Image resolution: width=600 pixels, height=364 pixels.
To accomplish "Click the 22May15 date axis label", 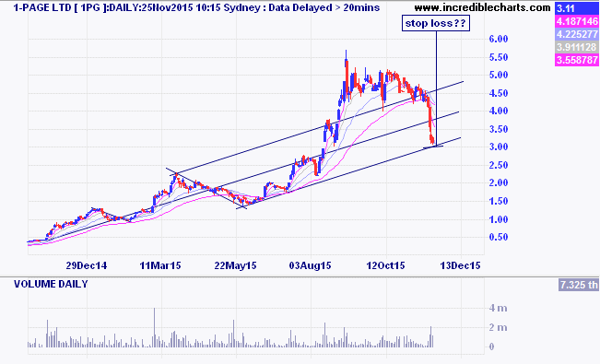I will coord(235,265).
